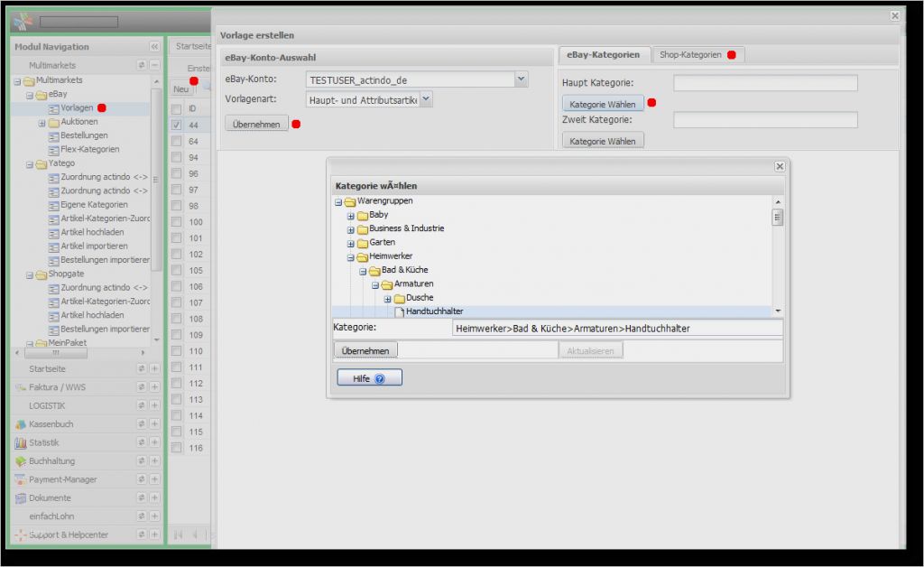924x567 pixels.
Task: Click the Hilfe button in the dialog
Action: click(369, 378)
